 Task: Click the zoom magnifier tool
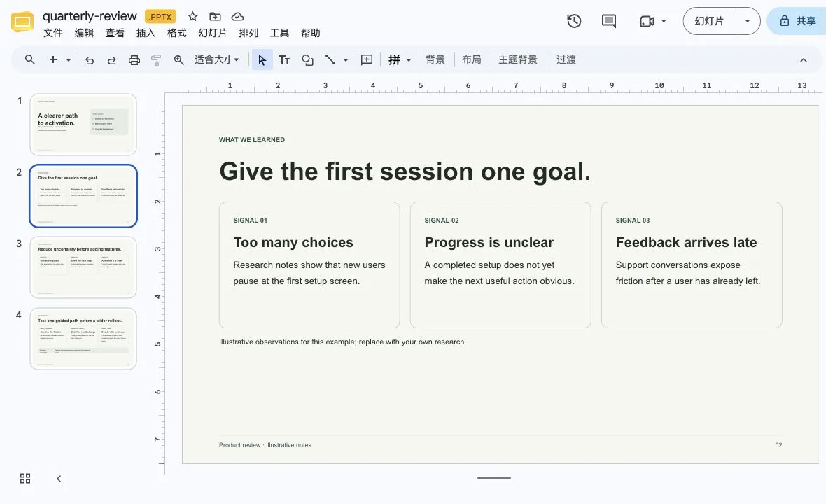click(x=179, y=60)
